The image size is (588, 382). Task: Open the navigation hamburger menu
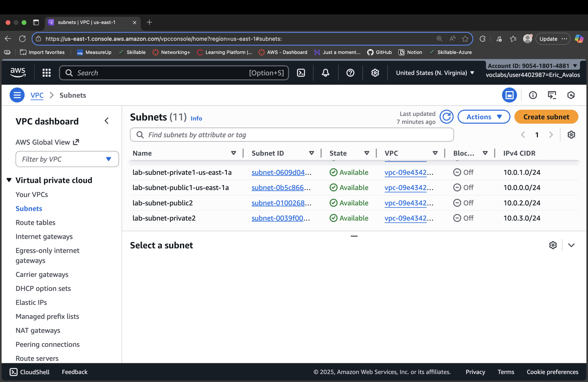click(17, 95)
